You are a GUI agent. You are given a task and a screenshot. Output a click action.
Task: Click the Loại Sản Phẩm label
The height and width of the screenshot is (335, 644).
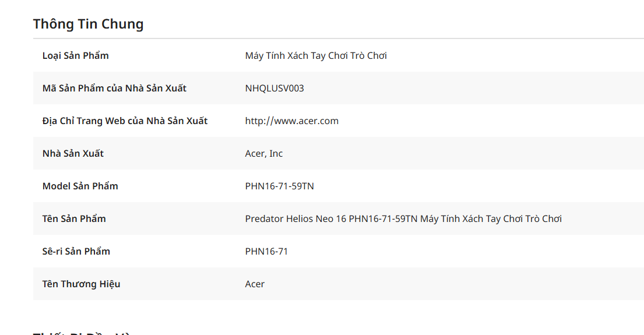click(x=76, y=56)
